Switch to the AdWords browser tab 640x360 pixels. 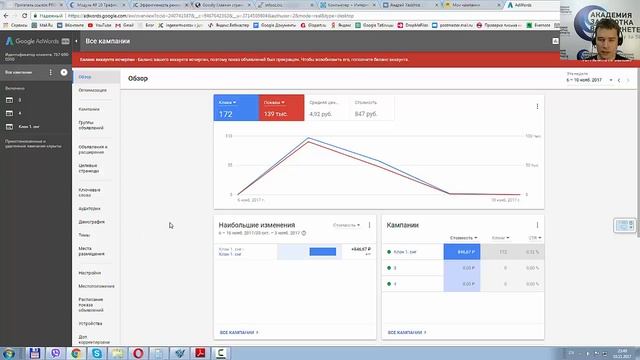pos(531,5)
